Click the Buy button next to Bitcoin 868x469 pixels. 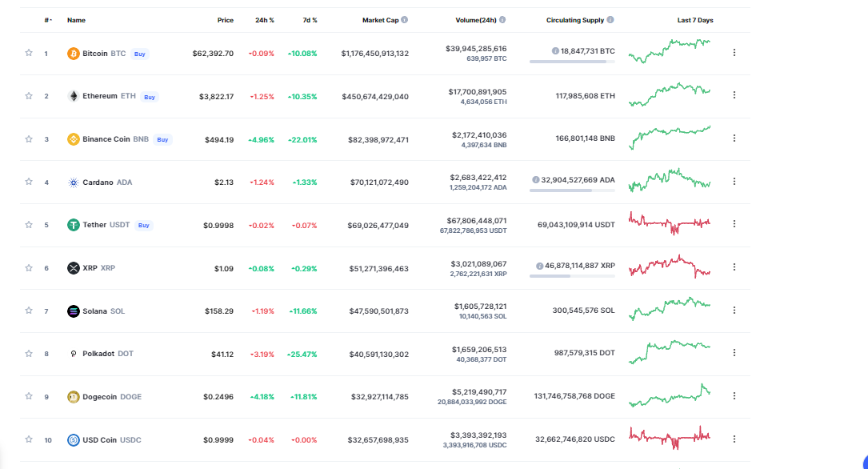(139, 54)
